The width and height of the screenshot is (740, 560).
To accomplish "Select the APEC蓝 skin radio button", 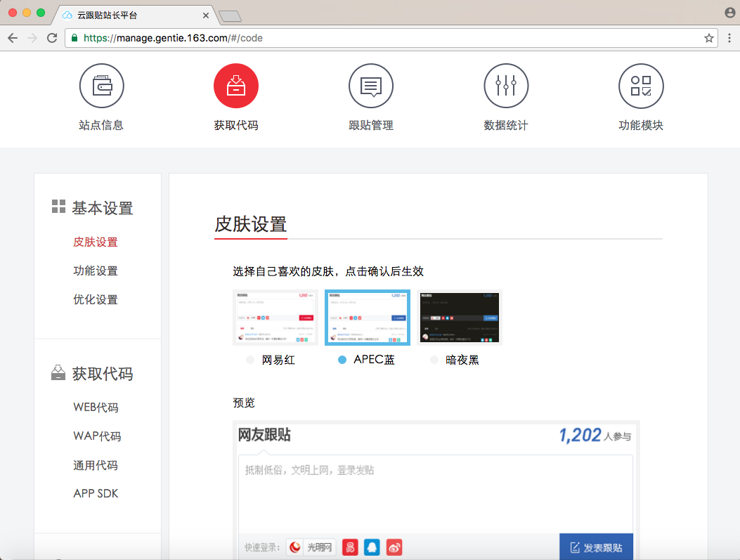I will pyautogui.click(x=342, y=360).
